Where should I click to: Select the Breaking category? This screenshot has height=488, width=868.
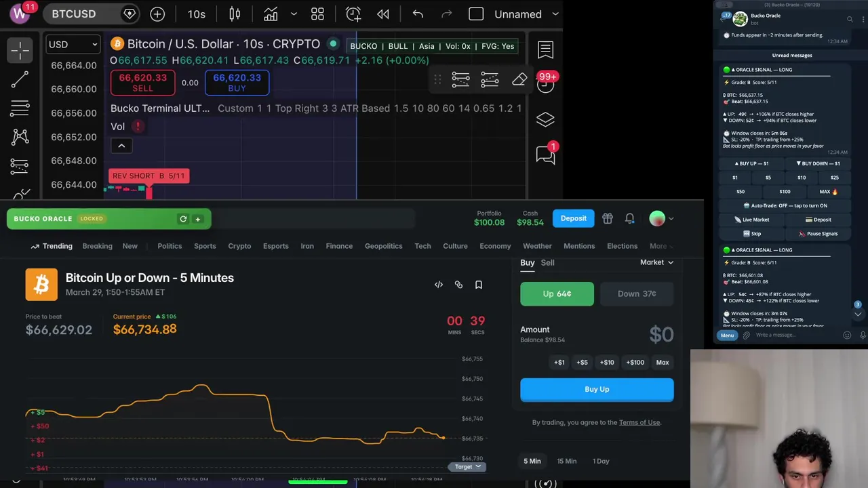click(98, 246)
